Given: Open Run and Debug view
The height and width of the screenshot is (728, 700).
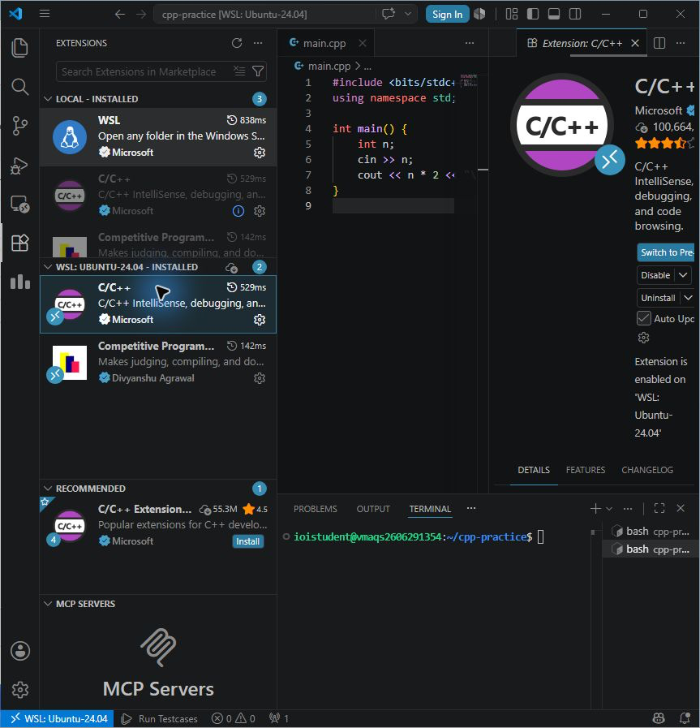Looking at the screenshot, I should point(19,165).
